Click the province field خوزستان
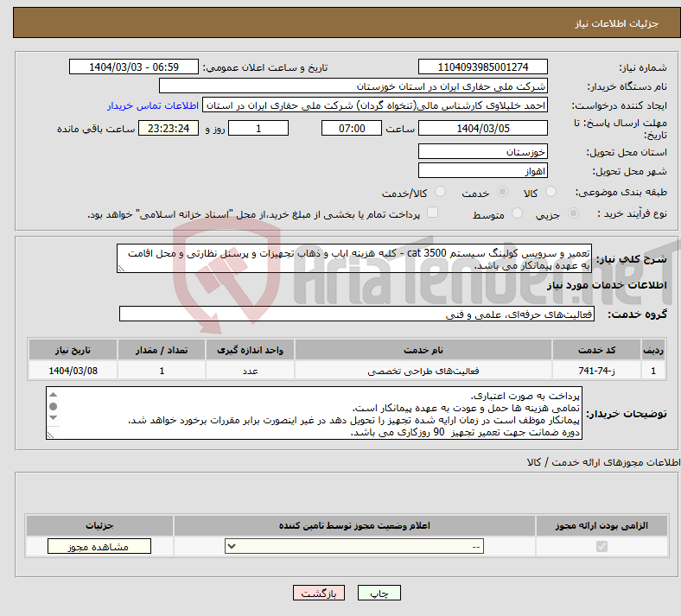This screenshot has width=681, height=616. [482, 151]
